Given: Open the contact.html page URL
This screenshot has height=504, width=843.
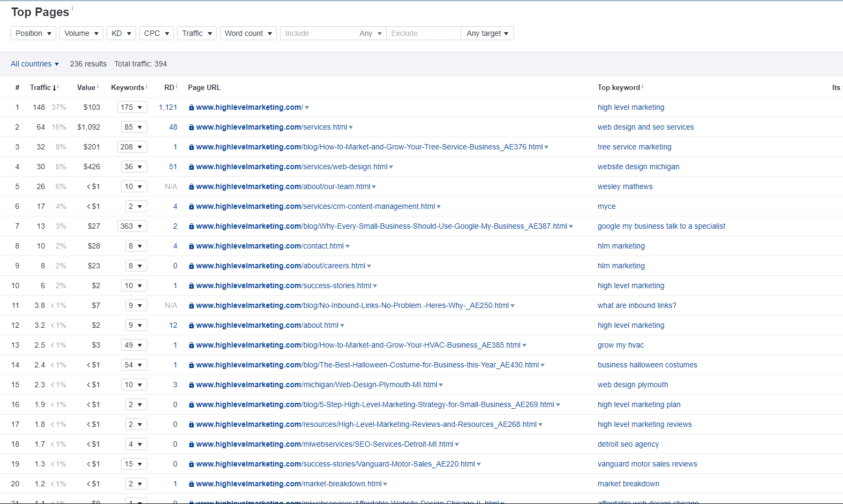Looking at the screenshot, I should coord(270,246).
